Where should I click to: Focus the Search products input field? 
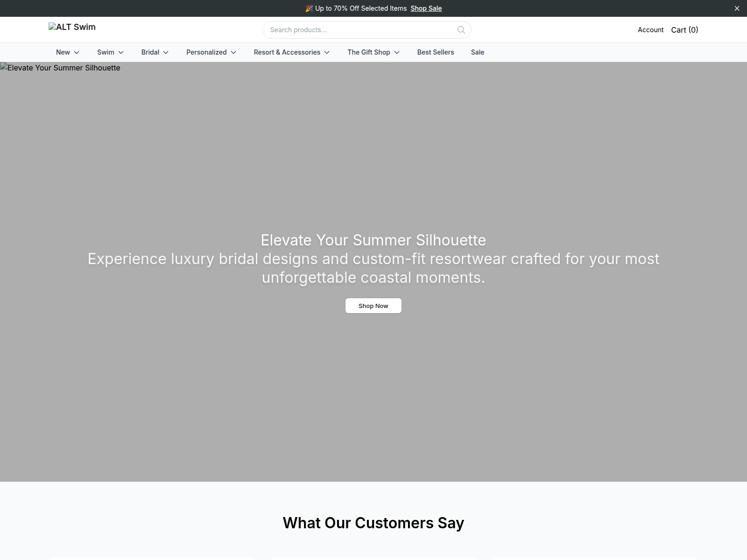[362, 30]
